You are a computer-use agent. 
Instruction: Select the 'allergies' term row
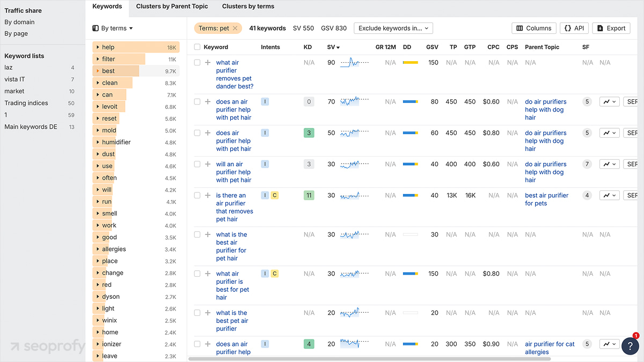[136, 249]
